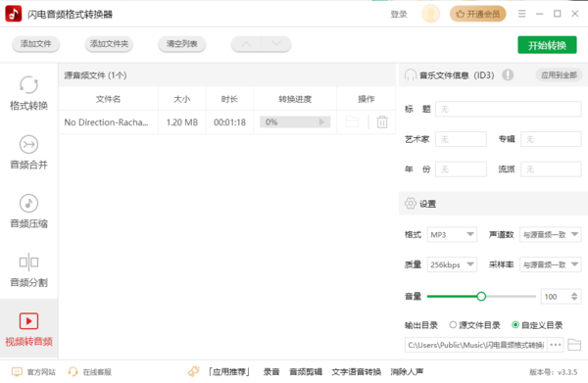
Task: Open 音频剪辑 audio editing link
Action: (306, 372)
